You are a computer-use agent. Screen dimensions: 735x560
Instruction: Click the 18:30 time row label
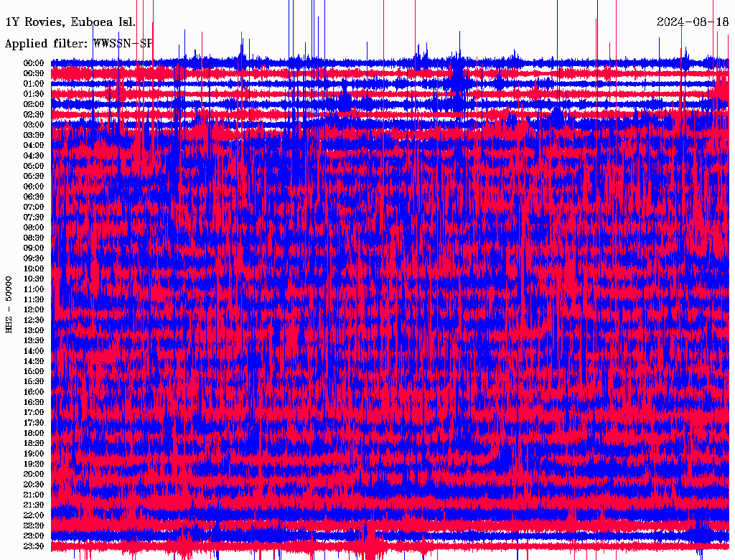(x=34, y=443)
